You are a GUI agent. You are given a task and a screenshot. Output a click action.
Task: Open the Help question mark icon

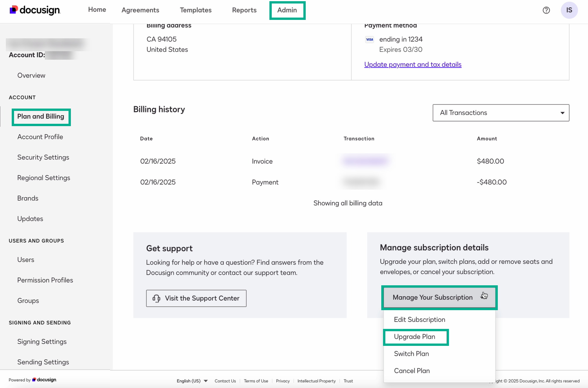click(x=546, y=10)
